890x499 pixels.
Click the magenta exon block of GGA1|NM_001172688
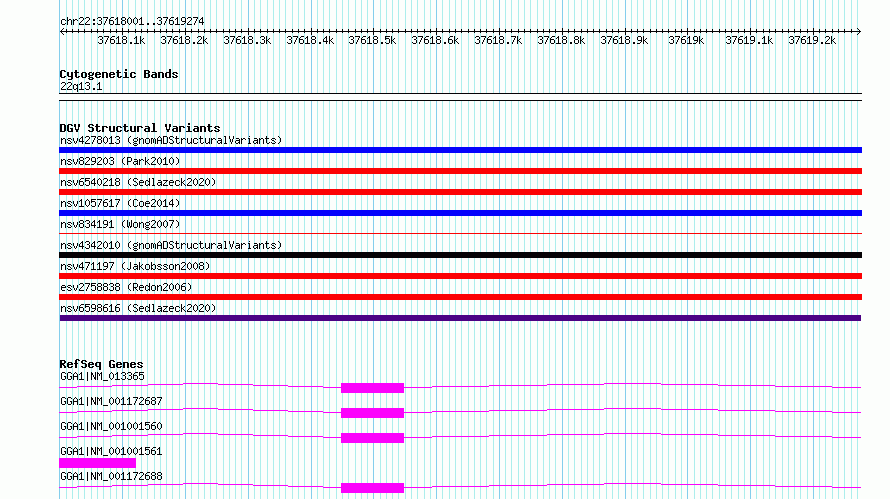372,488
